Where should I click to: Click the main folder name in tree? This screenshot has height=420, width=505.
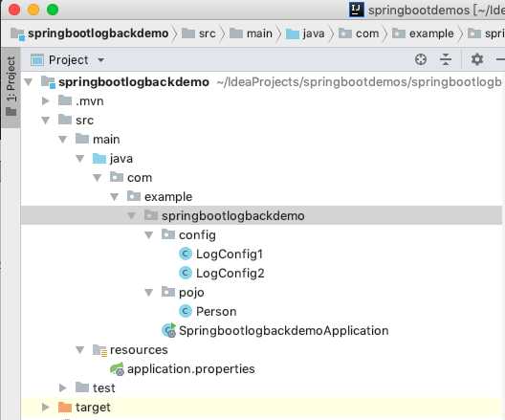click(x=106, y=140)
